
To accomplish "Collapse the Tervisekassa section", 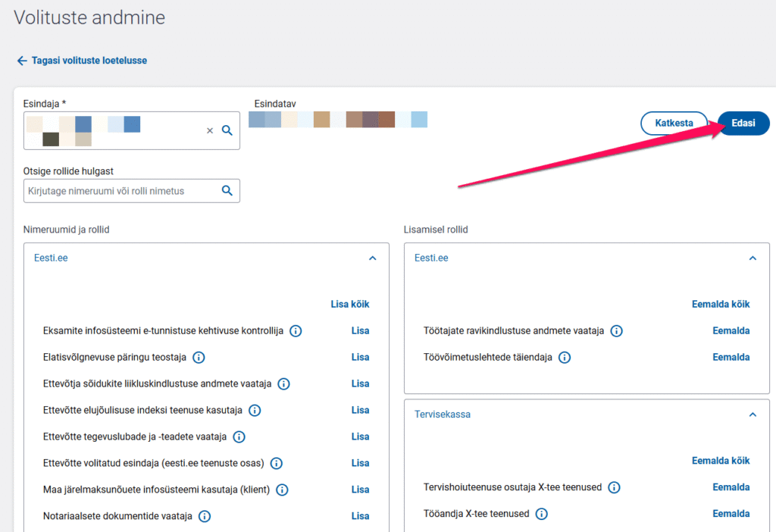I will point(753,415).
